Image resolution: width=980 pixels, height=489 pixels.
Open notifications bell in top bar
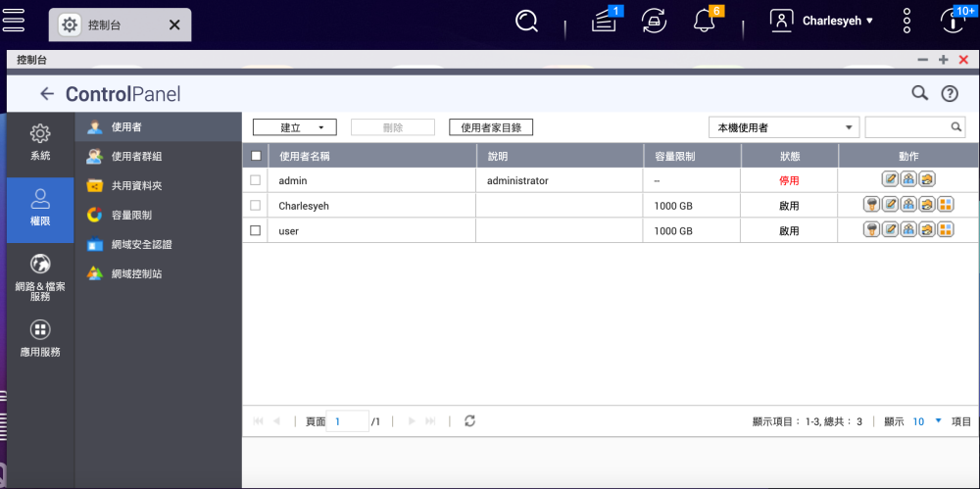704,21
